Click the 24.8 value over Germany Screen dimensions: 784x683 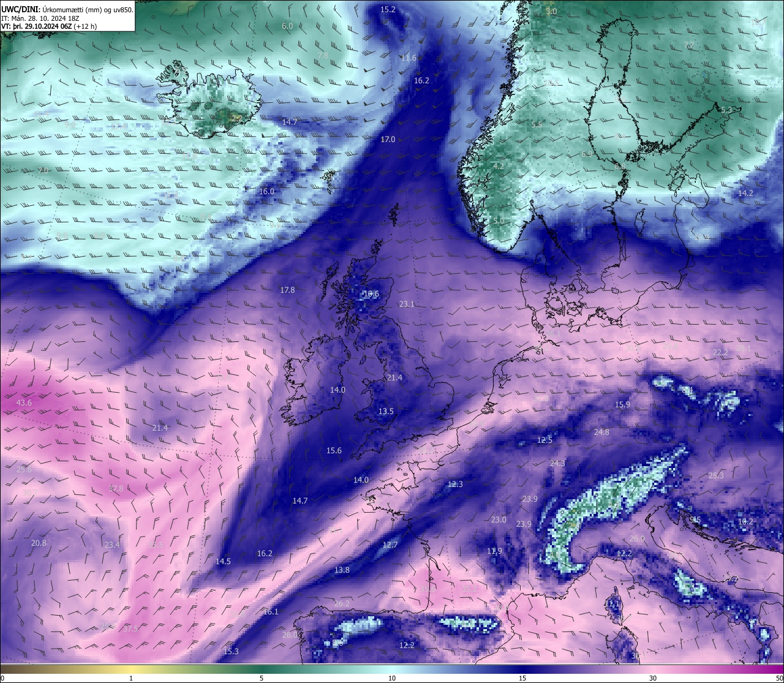pyautogui.click(x=601, y=432)
